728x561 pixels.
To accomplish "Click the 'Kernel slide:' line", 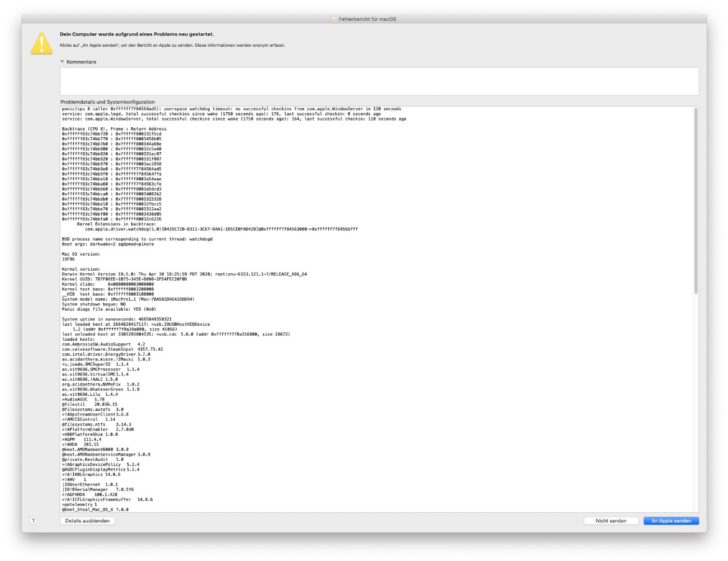I will click(x=108, y=284).
